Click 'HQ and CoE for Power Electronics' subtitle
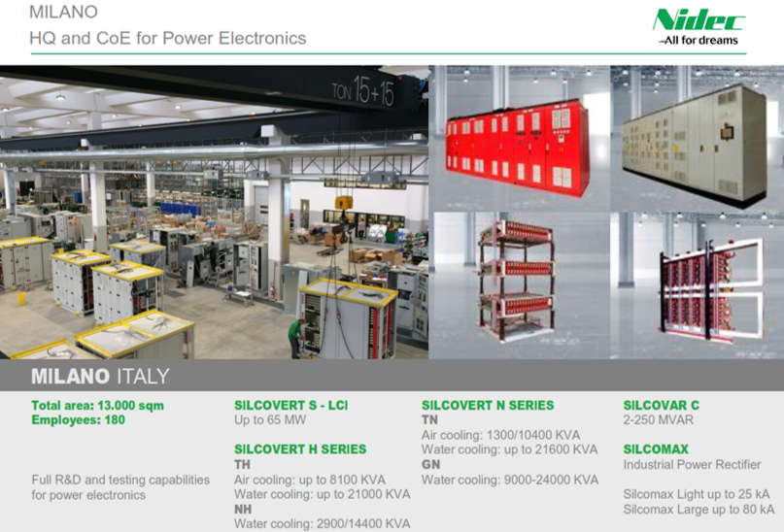 point(168,38)
